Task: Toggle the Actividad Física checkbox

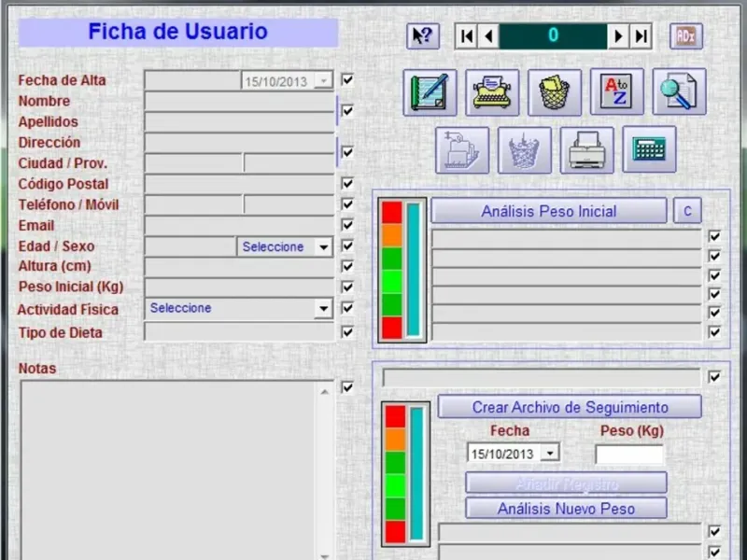Action: pos(347,308)
